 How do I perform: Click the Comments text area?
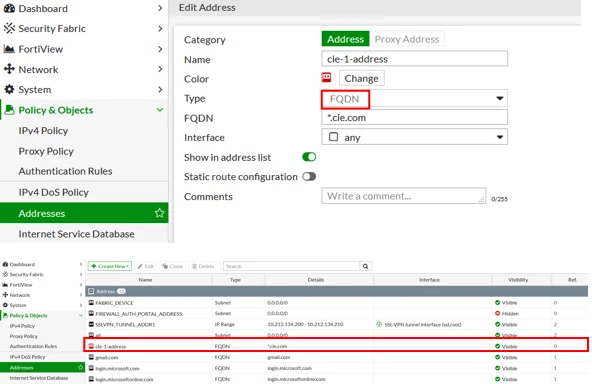[404, 196]
